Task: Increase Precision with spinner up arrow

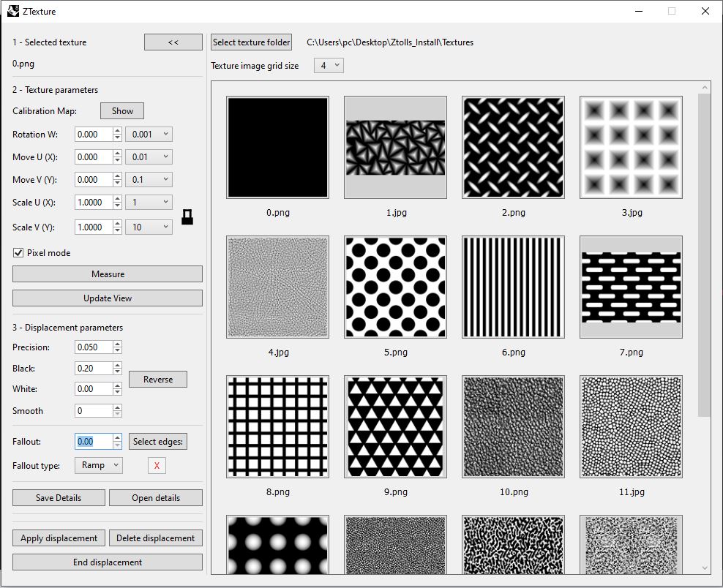Action: pyautogui.click(x=118, y=344)
